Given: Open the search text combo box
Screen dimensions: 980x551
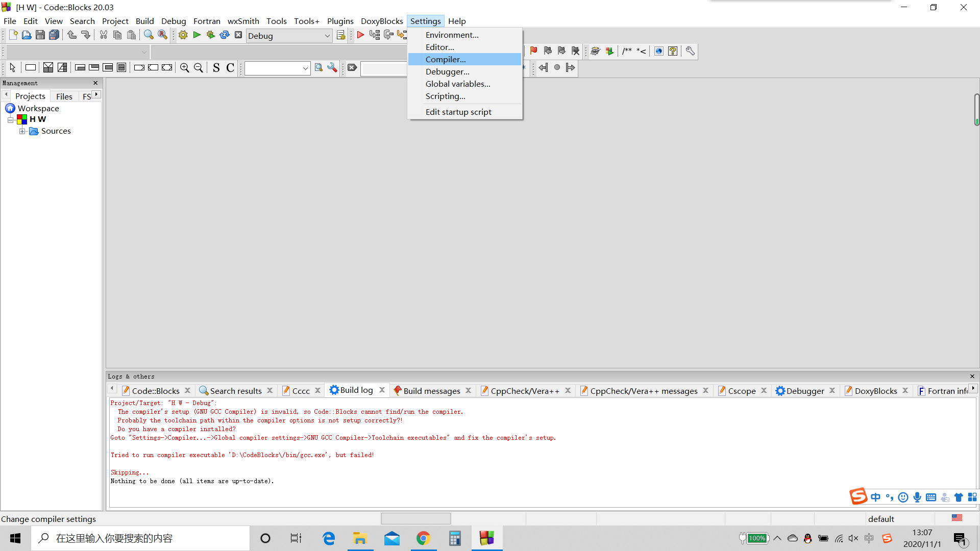Looking at the screenshot, I should click(x=277, y=68).
